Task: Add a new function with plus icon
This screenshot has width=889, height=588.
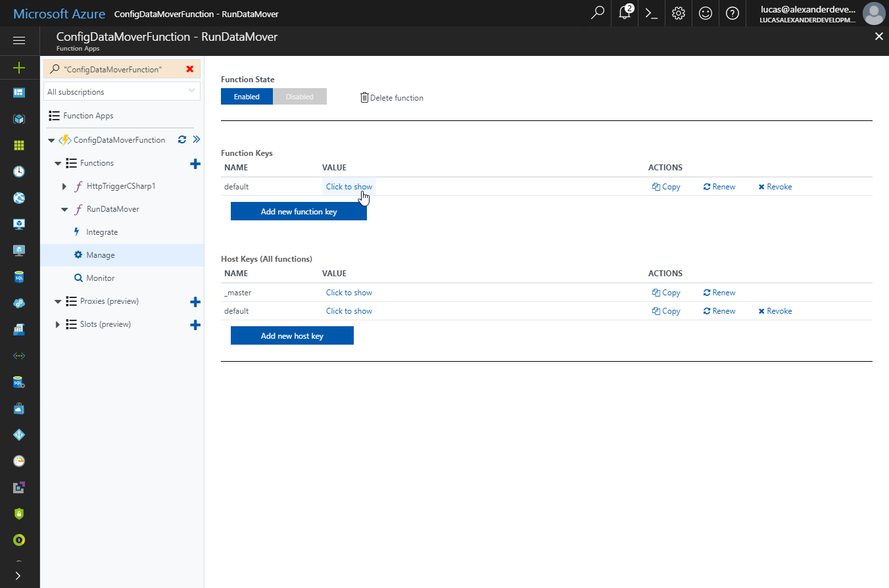Action: (195, 164)
